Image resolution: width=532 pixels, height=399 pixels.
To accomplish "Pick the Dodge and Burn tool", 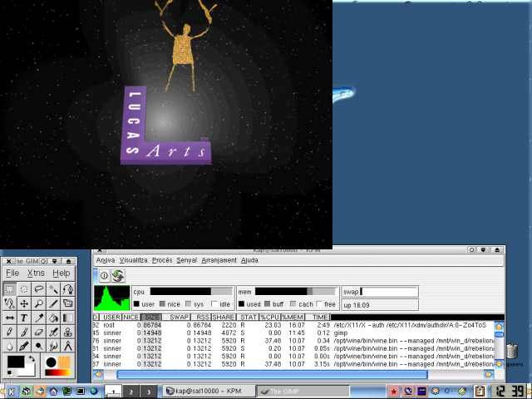I will [x=39, y=346].
